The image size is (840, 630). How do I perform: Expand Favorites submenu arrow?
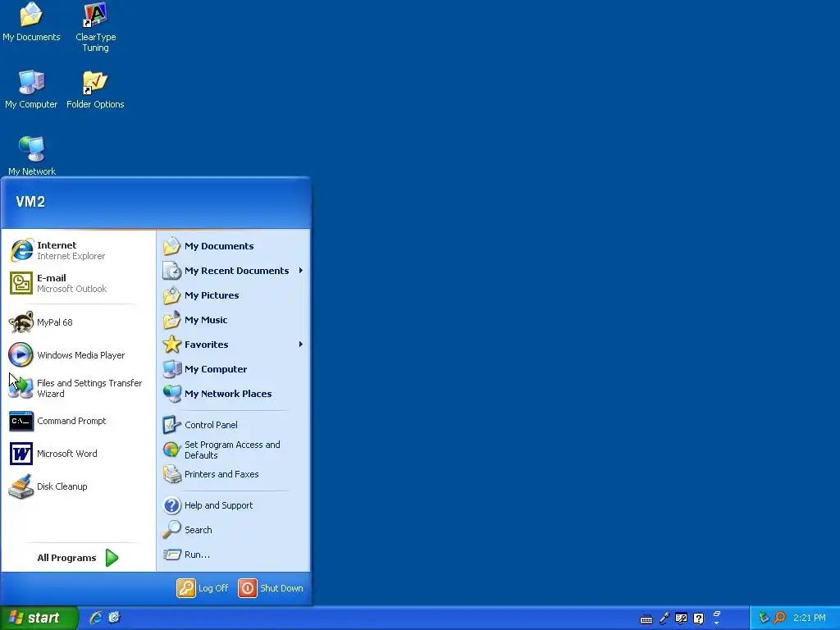tap(300, 345)
